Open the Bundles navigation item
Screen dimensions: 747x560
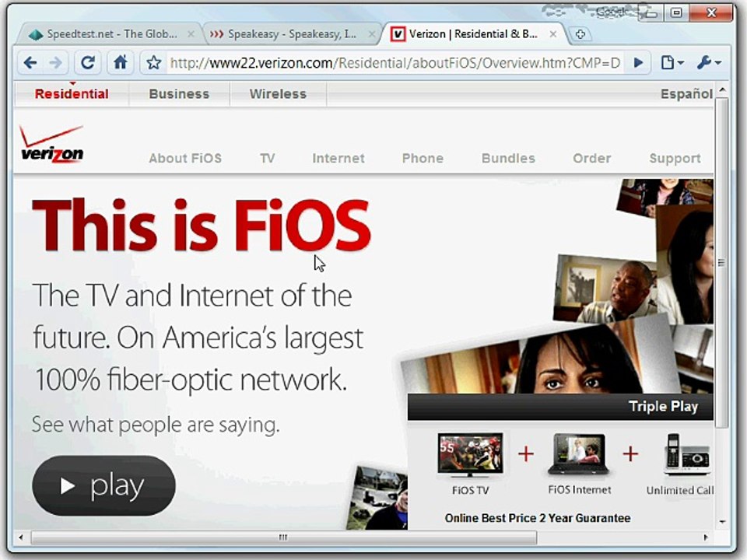pos(508,158)
